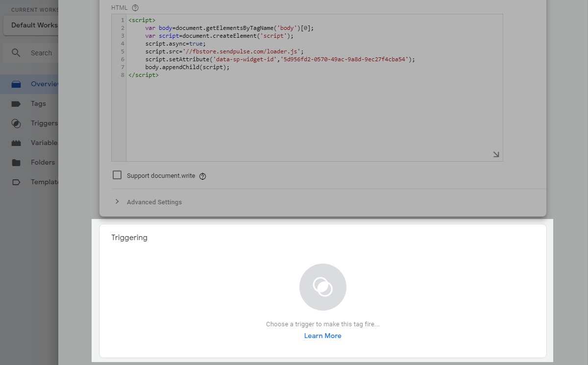Click the script.src loader.js code line
The width and height of the screenshot is (588, 365).
[224, 51]
